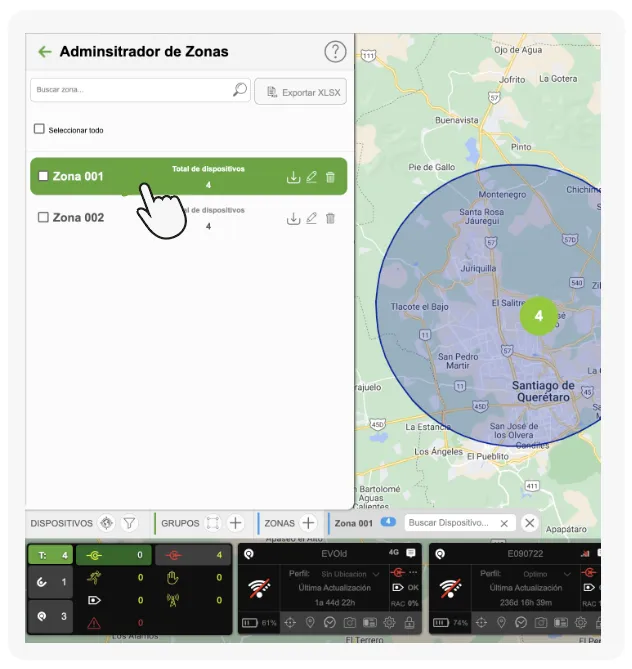Clear the Buscar Dispositivo search field
The width and height of the screenshot is (632, 669).
(504, 523)
